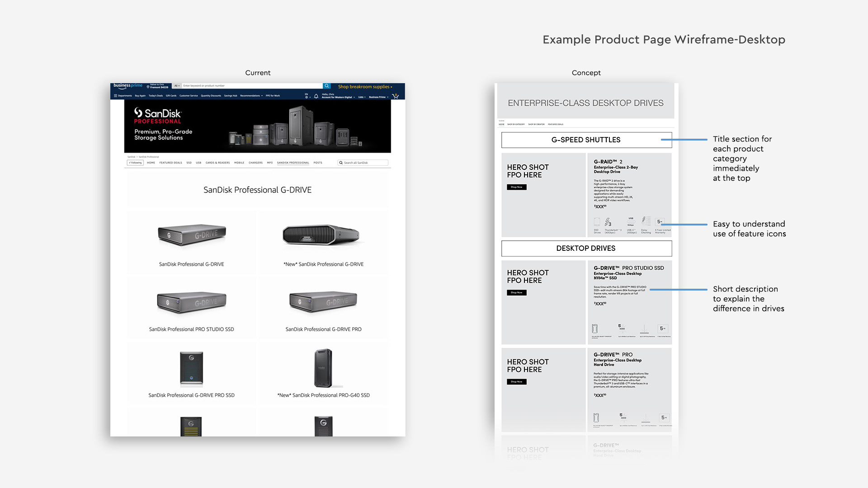Select the MOBILE store tab
This screenshot has width=868, height=488.
[x=239, y=163]
